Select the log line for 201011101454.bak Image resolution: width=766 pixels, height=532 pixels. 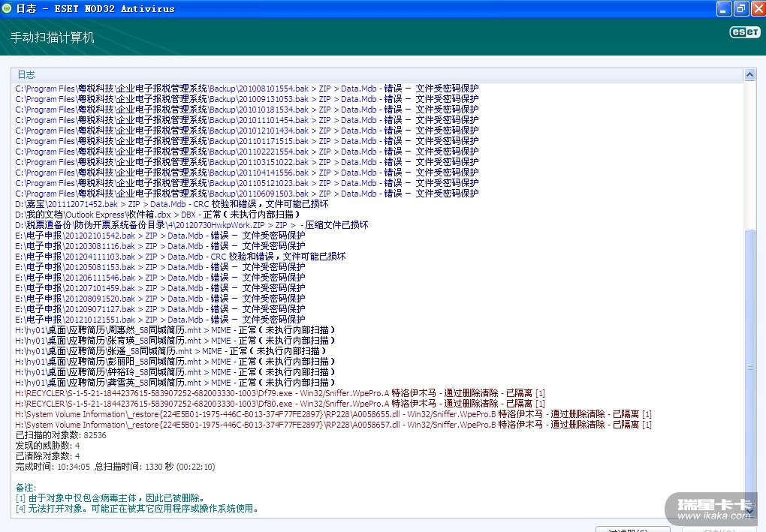point(247,120)
